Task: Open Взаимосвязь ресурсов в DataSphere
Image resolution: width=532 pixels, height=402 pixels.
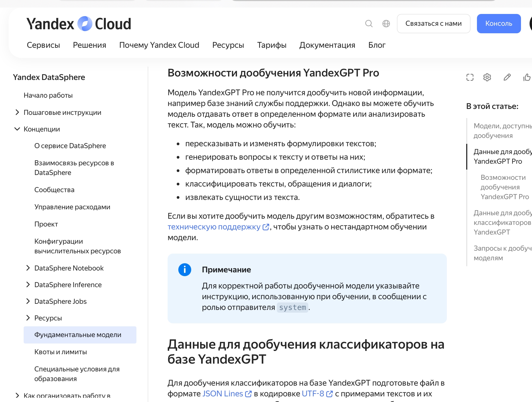Action: (74, 168)
